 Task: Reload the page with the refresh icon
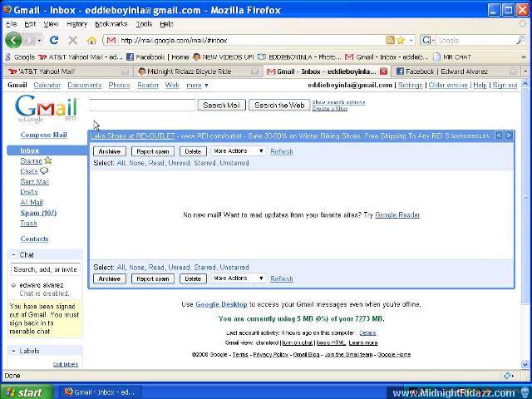pos(54,40)
